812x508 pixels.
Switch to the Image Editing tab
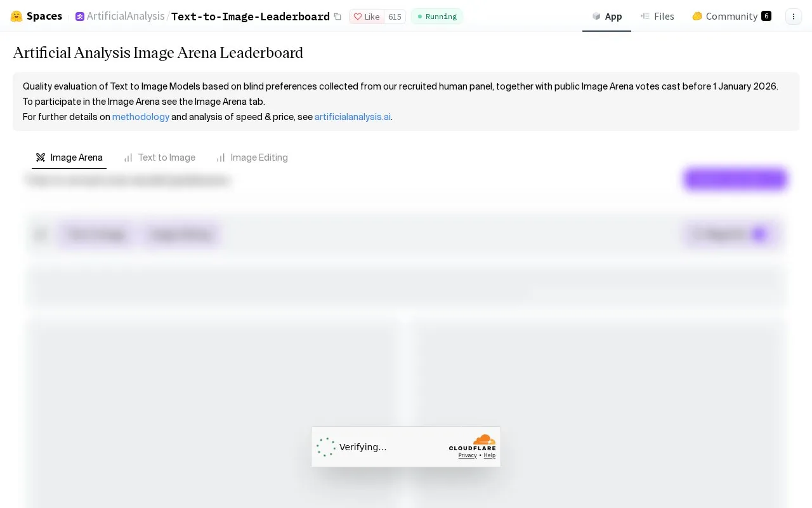pos(252,157)
